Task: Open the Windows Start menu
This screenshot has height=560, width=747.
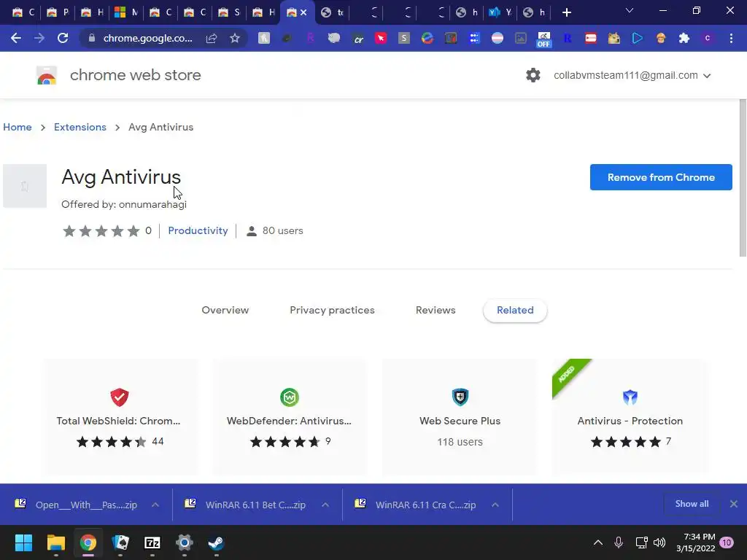Action: pos(23,542)
